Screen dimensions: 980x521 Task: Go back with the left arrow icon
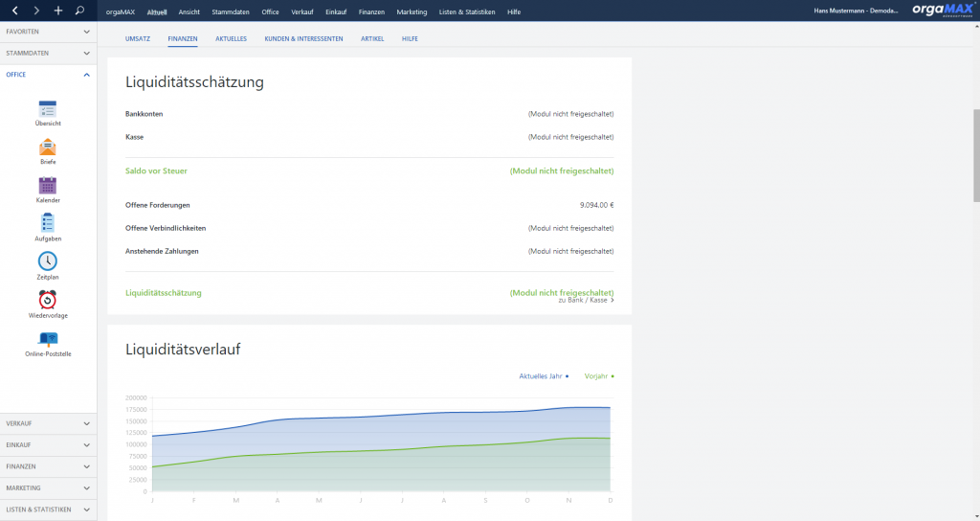15,11
